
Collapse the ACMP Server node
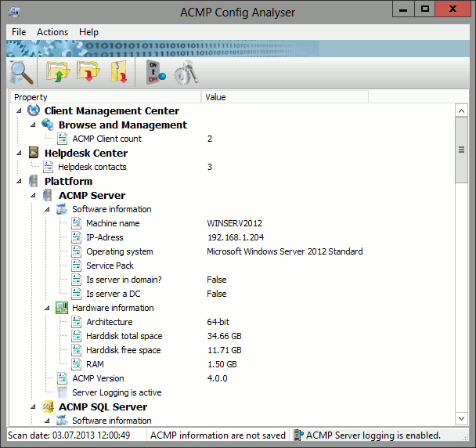(x=33, y=195)
